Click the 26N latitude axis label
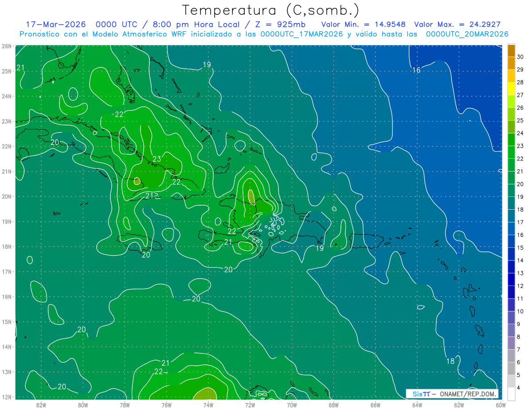The width and height of the screenshot is (532, 411). [6, 46]
